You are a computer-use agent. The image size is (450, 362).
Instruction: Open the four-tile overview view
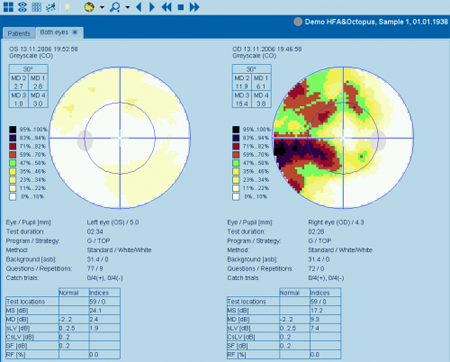point(8,7)
